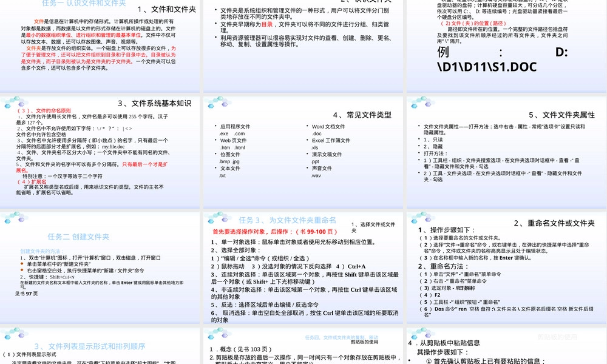Click the bullet "声音文件"
This screenshot has height=364, width=607.
(322, 168)
